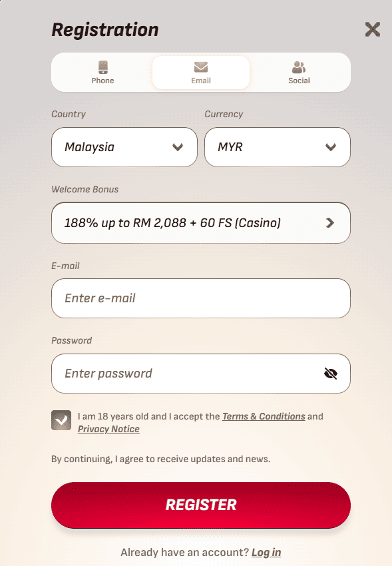The image size is (392, 566).
Task: Select the Phone registration icon
Action: coord(102,67)
